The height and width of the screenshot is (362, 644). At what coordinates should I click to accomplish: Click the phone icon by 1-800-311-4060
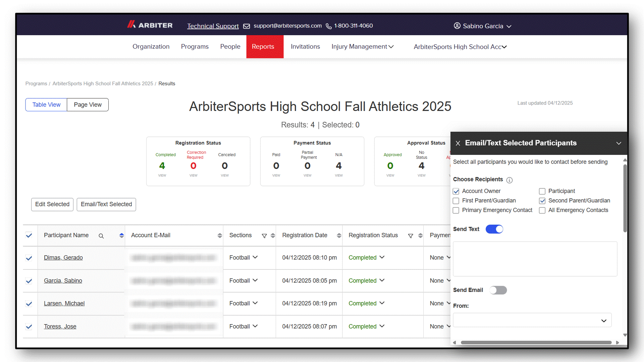(x=329, y=26)
